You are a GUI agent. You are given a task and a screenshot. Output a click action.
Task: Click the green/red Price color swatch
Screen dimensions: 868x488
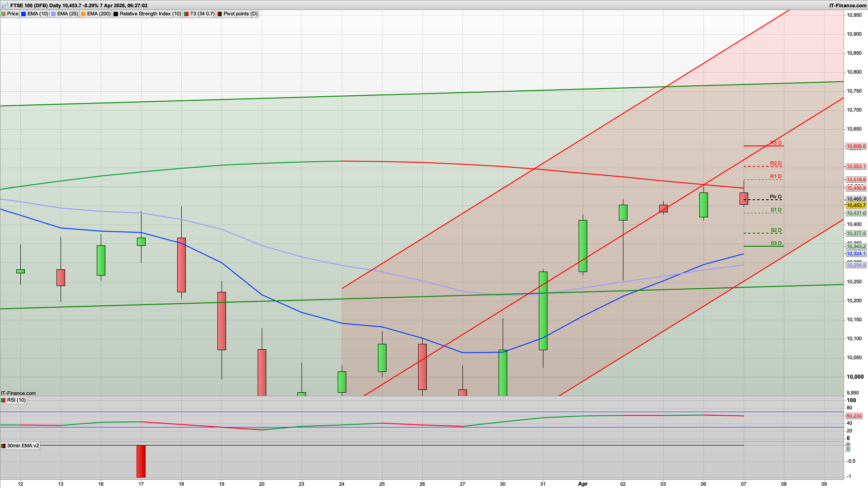pyautogui.click(x=4, y=14)
